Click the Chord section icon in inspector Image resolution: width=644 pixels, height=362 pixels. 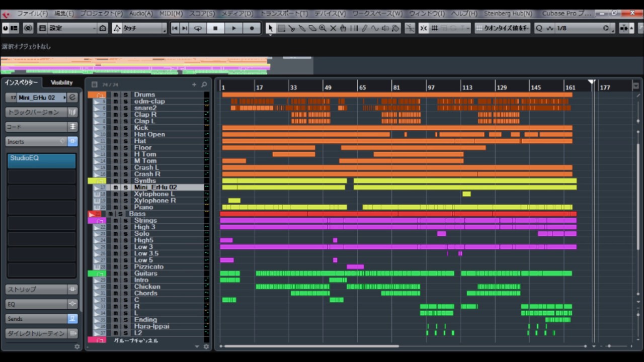point(73,127)
